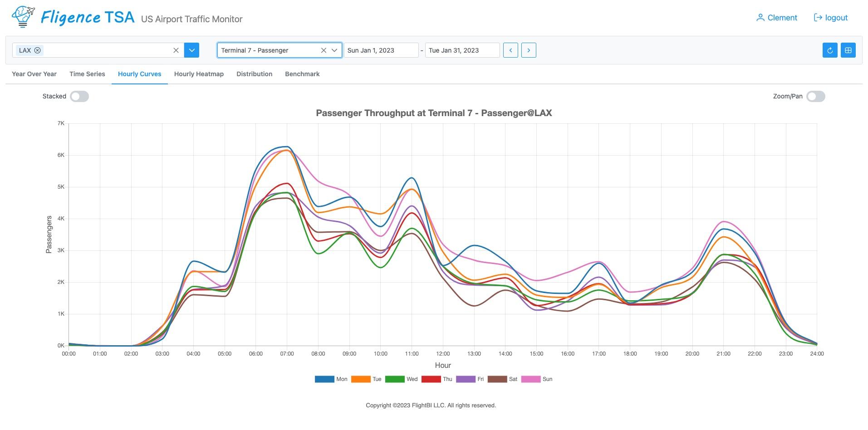Expand the airport selection dropdown chevron
Viewport: 868px width, 430px height.
click(x=191, y=50)
